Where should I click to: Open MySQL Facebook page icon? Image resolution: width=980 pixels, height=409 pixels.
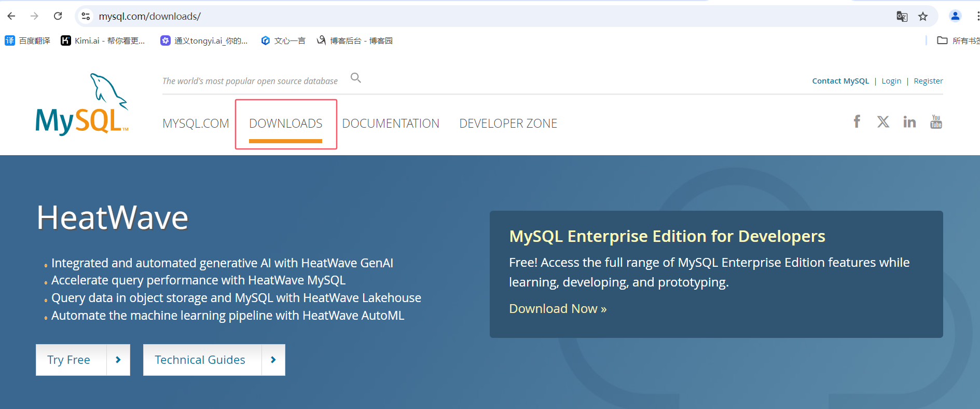tap(857, 121)
